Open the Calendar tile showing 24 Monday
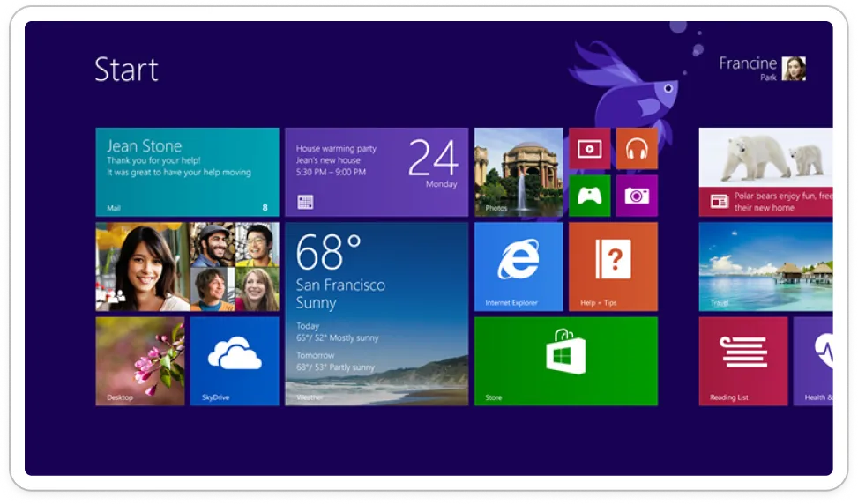This screenshot has width=858, height=504. (x=377, y=172)
